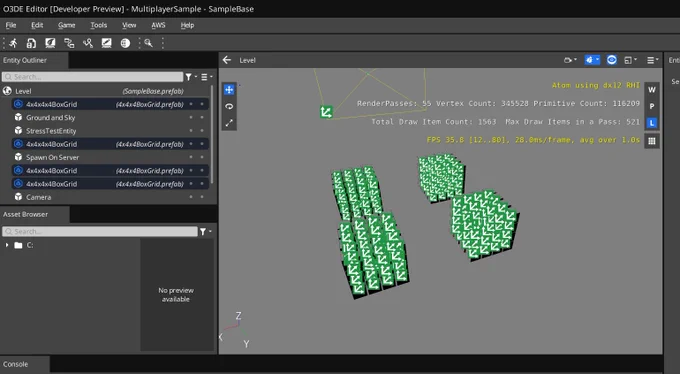Click the cube icon beside Spawn On Server
The width and height of the screenshot is (680, 374).
coord(18,157)
